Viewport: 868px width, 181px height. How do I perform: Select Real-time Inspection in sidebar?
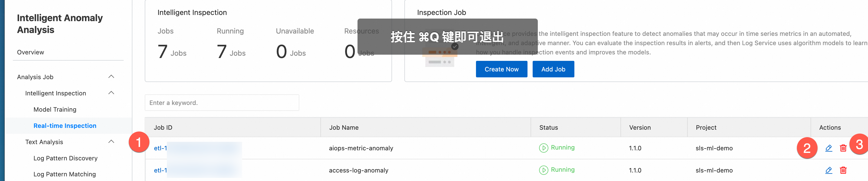click(65, 126)
